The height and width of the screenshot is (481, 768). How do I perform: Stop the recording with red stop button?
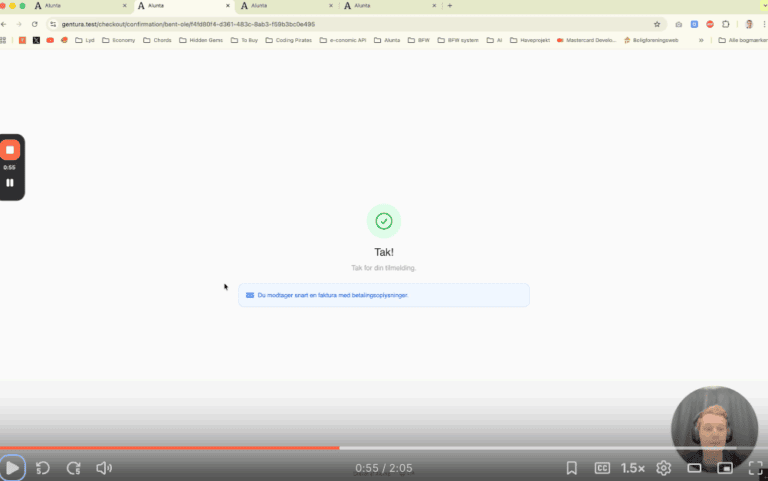click(x=10, y=150)
